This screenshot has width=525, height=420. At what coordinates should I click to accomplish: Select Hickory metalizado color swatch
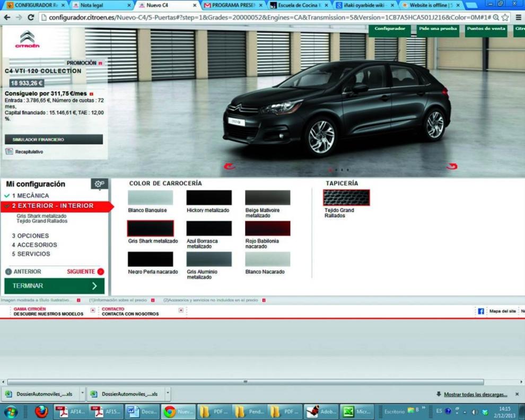point(209,198)
